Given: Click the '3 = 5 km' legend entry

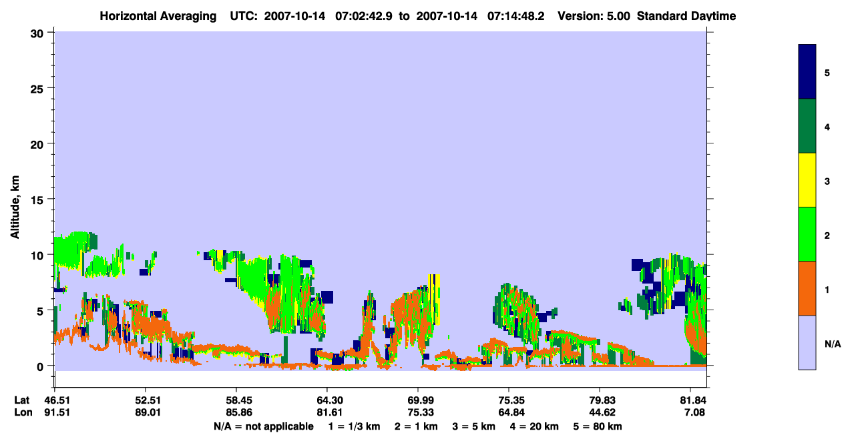Looking at the screenshot, I should click(x=474, y=426).
